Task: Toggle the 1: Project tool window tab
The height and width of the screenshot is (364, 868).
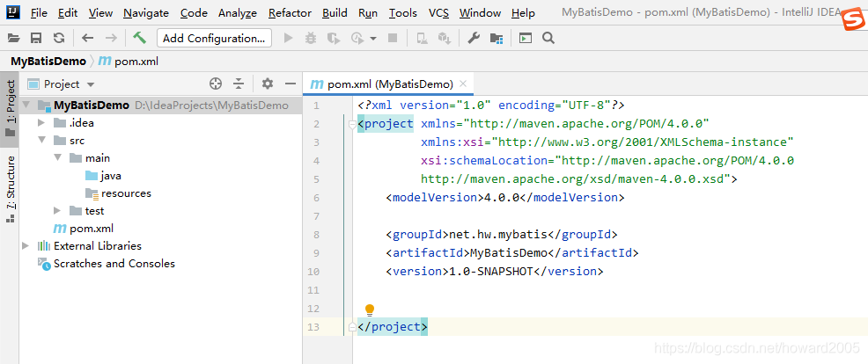Action: point(10,109)
